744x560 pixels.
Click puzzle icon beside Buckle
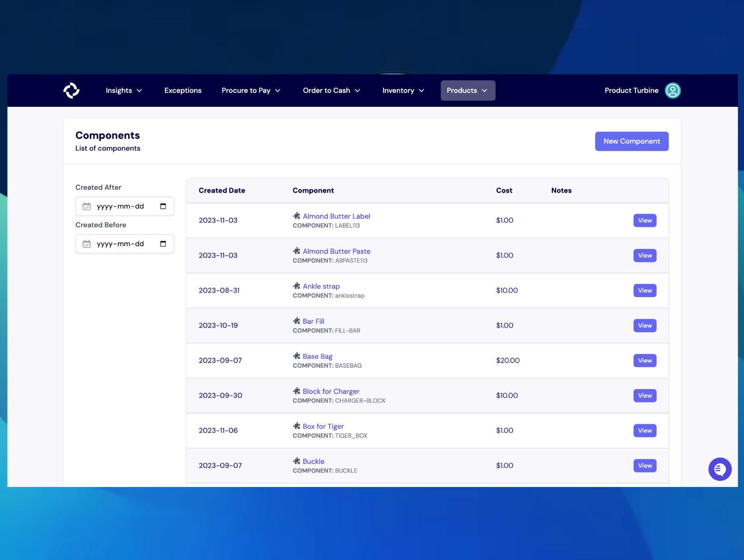point(297,461)
